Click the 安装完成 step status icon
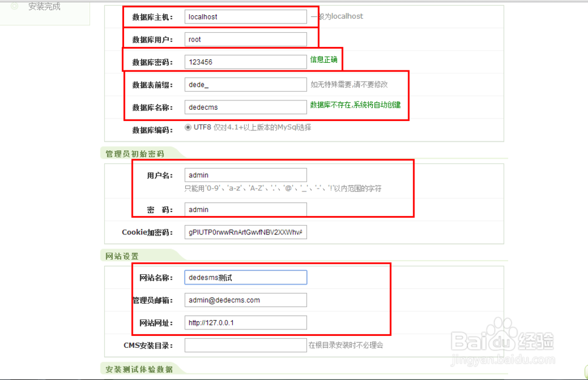This screenshot has height=380, width=588. 14,6
